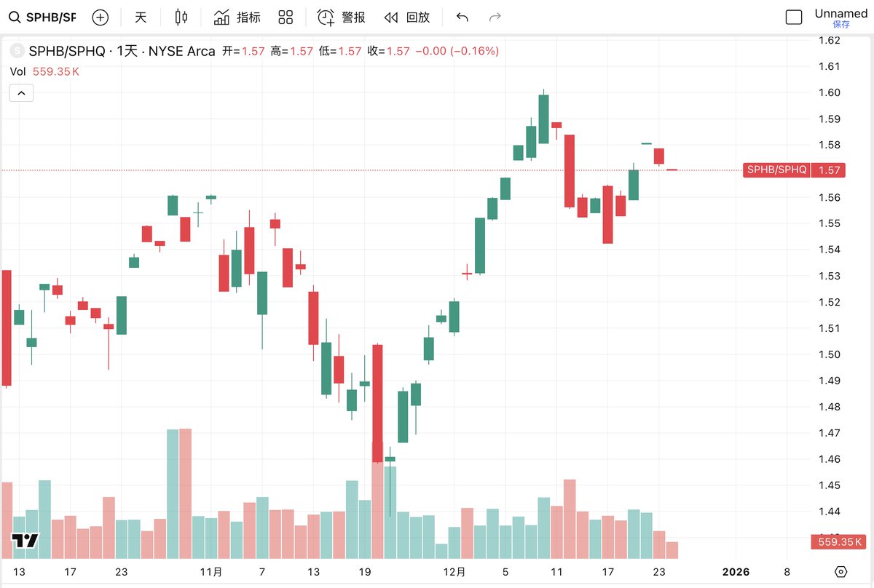This screenshot has width=874, height=588.
Task: Click the Vol 559.35K indicator legend
Action: [x=44, y=71]
